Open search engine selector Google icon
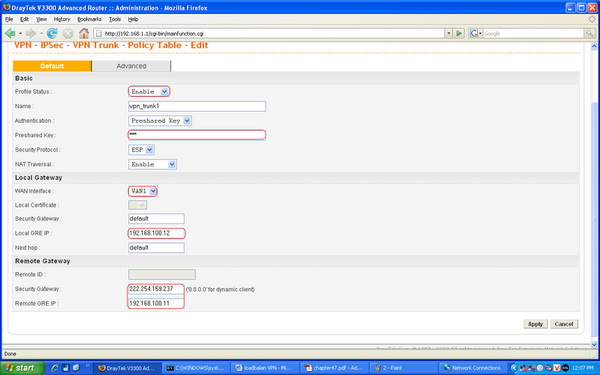The width and height of the screenshot is (600, 375). coord(476,33)
